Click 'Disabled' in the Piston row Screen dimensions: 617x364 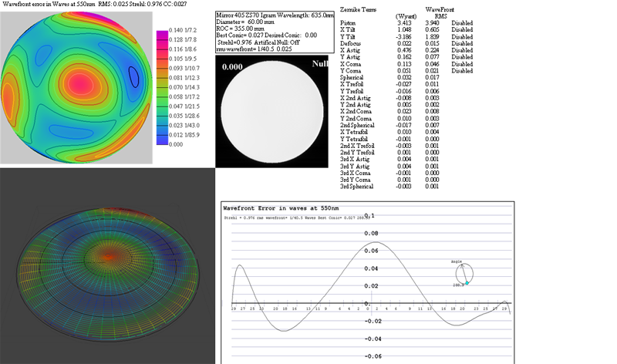click(x=462, y=23)
